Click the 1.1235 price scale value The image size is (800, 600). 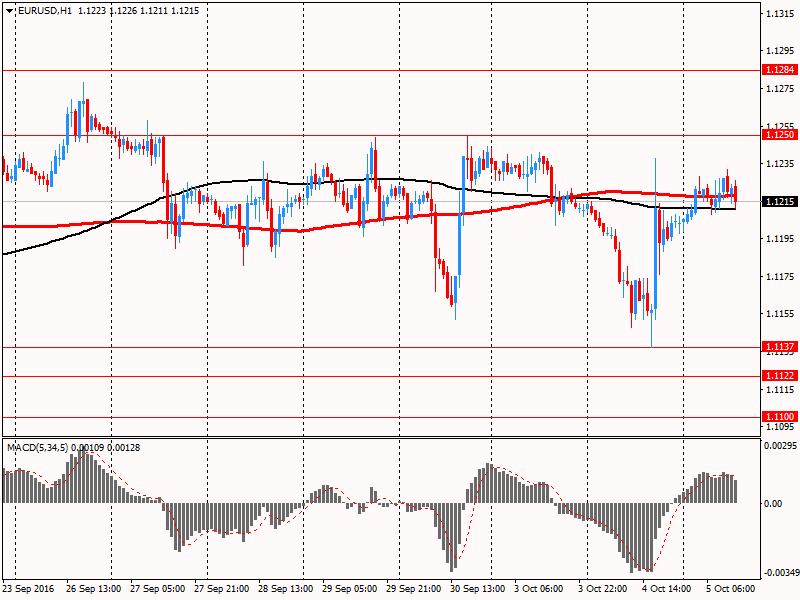pos(780,164)
